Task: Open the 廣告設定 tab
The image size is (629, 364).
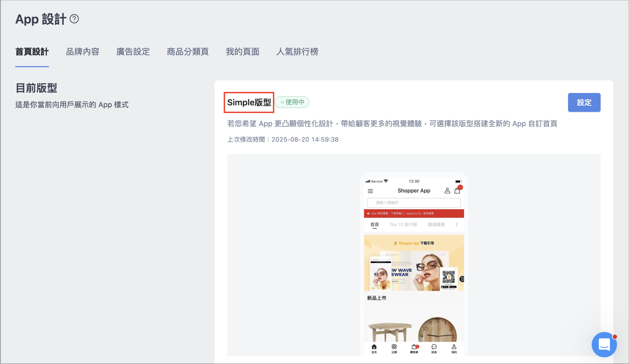Action: click(133, 52)
